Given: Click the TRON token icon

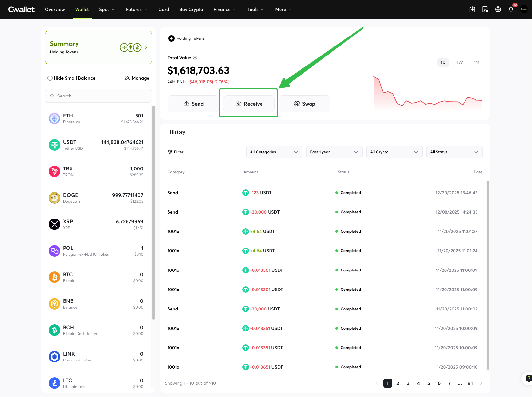Looking at the screenshot, I should (x=55, y=171).
